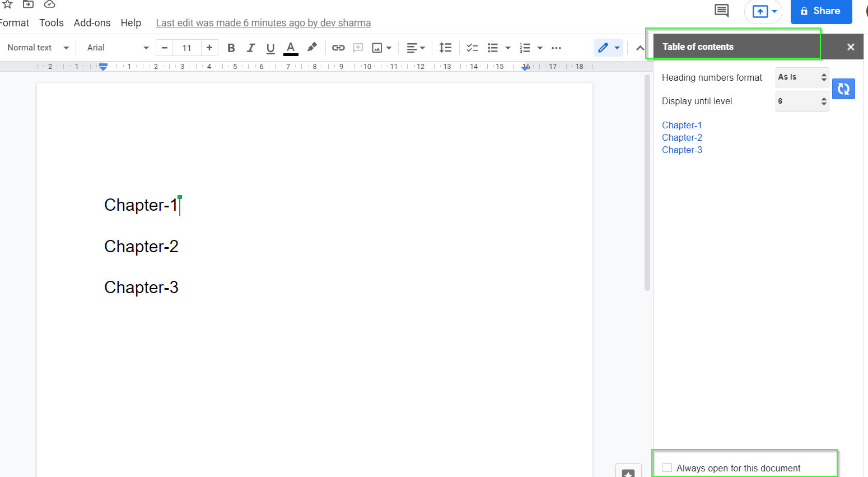The width and height of the screenshot is (868, 477).
Task: Enable Always open for this document
Action: tap(667, 467)
